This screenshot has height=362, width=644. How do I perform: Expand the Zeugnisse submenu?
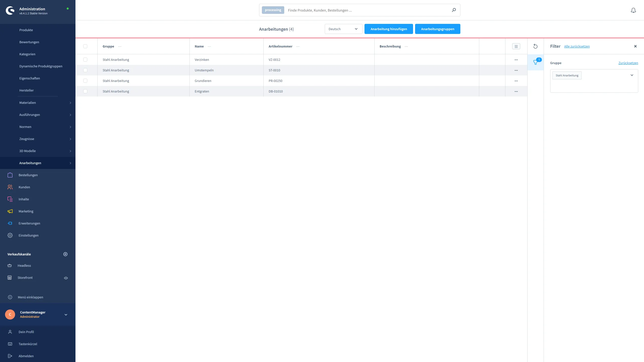click(70, 139)
